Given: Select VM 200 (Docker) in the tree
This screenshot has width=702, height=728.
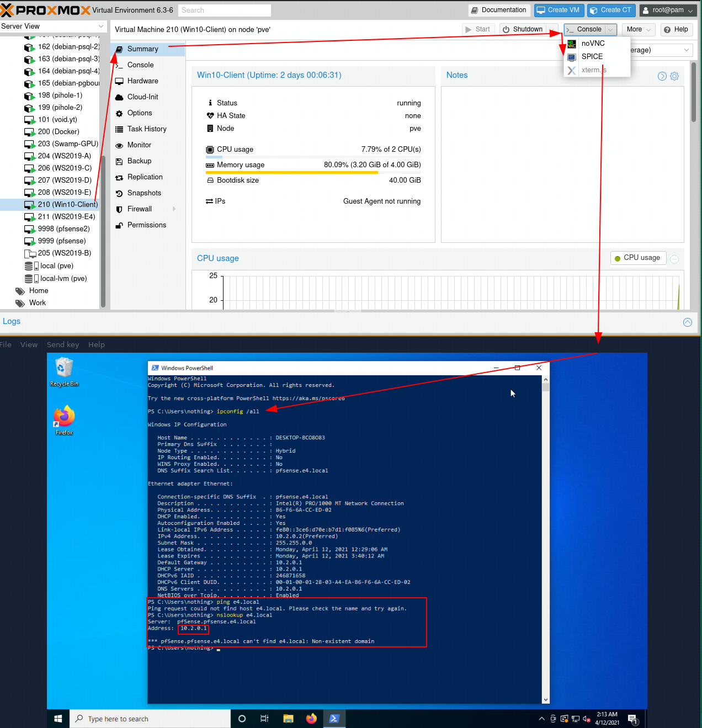Looking at the screenshot, I should pyautogui.click(x=50, y=132).
